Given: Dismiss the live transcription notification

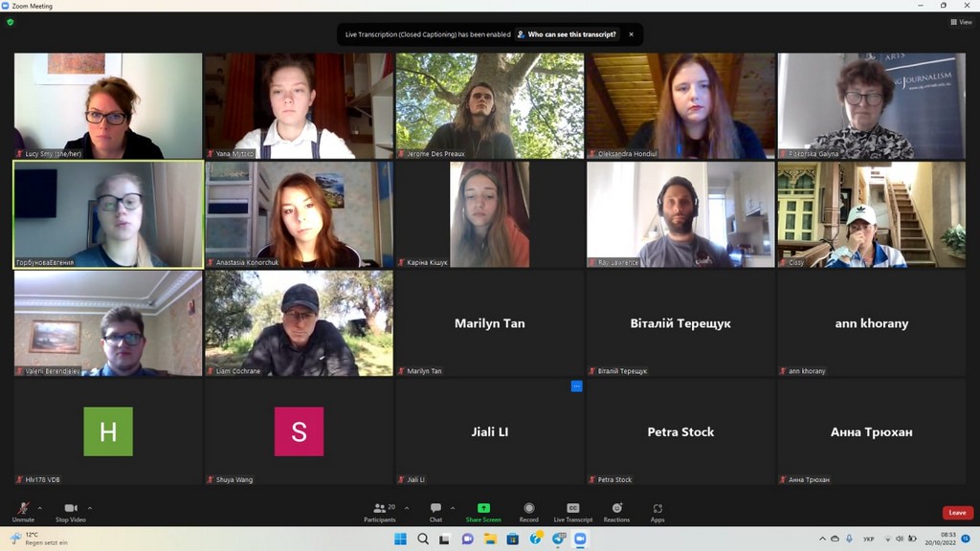Looking at the screenshot, I should tap(631, 34).
